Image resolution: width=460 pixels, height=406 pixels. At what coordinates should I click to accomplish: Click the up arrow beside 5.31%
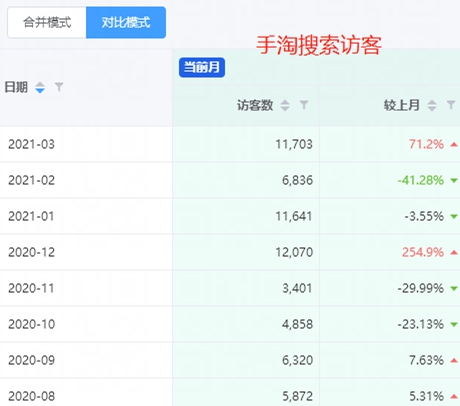tap(454, 396)
